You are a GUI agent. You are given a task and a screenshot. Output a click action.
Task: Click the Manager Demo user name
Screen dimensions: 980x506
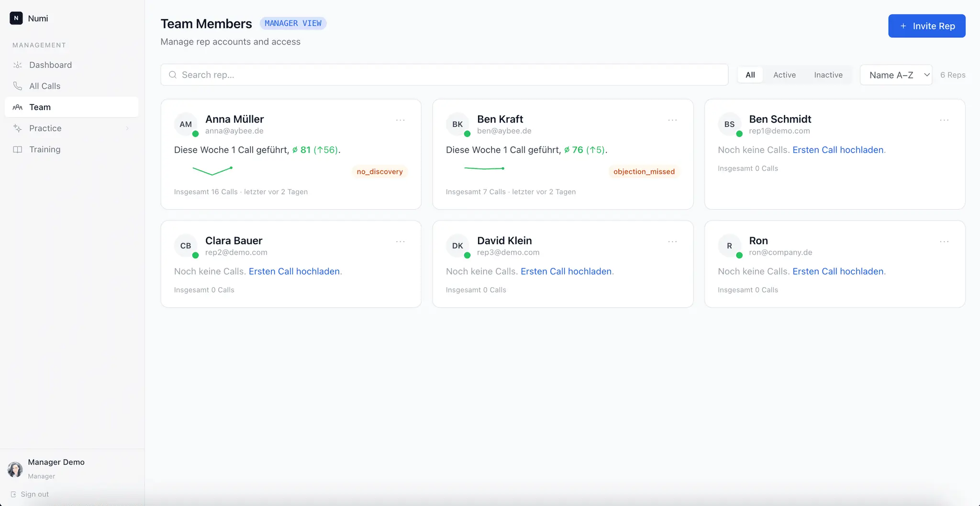(56, 462)
